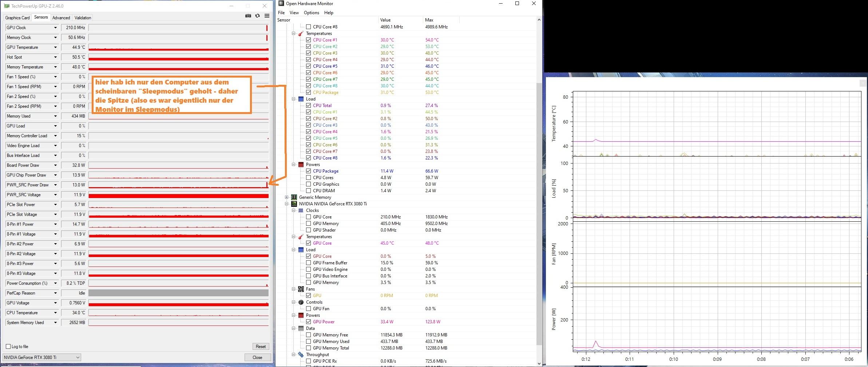Click the Max column header

[x=441, y=20]
